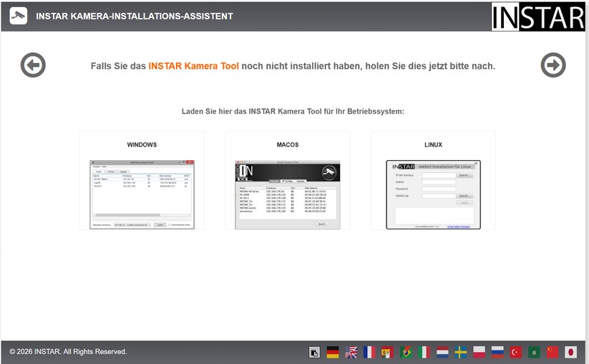Click the 2026 INSTAR copyright text
The height and width of the screenshot is (364, 589).
point(68,352)
